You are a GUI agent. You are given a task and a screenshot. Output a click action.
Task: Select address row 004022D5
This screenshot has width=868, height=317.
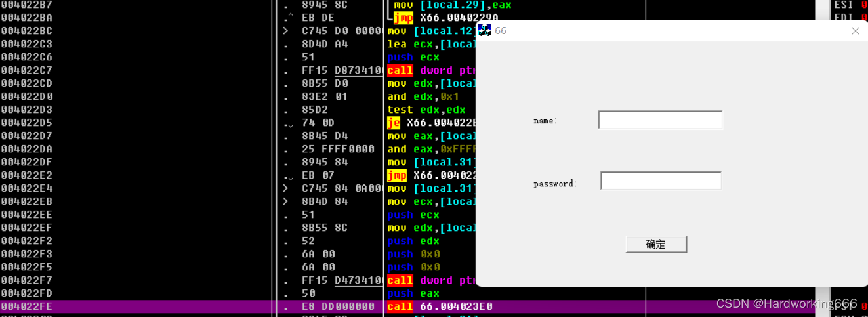[x=27, y=123]
